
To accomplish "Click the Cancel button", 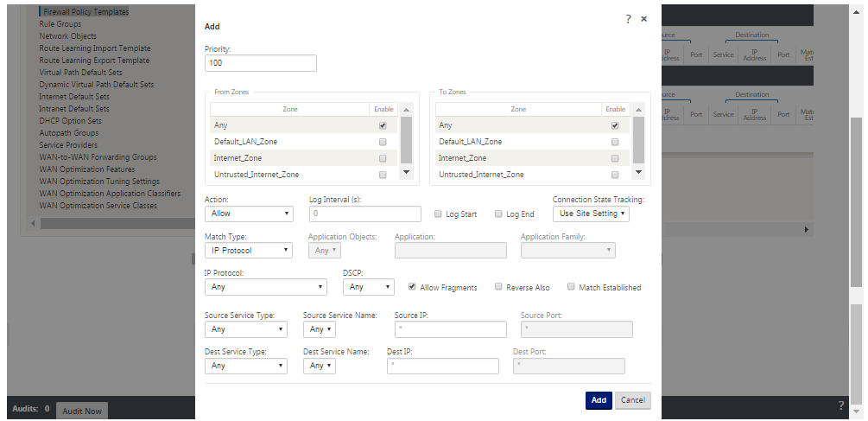I will [x=633, y=400].
